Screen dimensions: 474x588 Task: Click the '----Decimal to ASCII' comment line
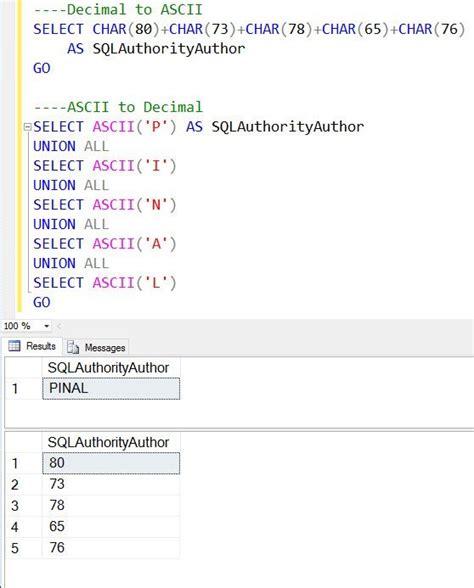[x=118, y=10]
